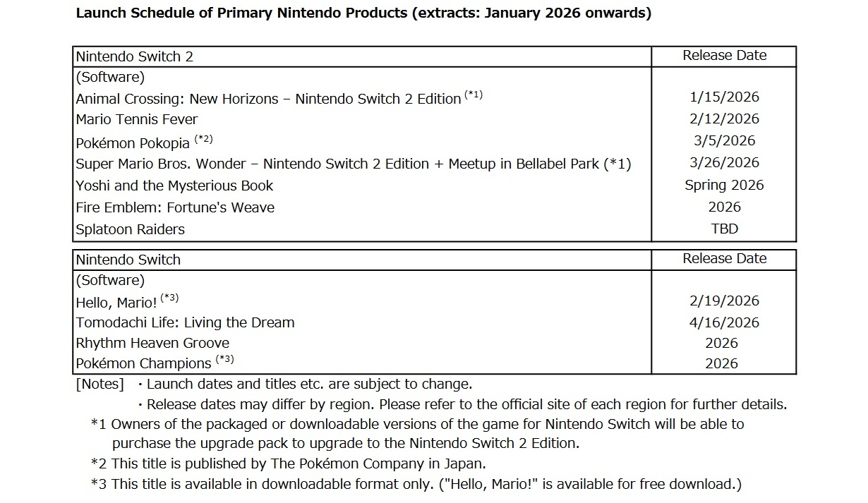868x503 pixels.
Task: Click the 2/19/2026 release date
Action: point(724,301)
